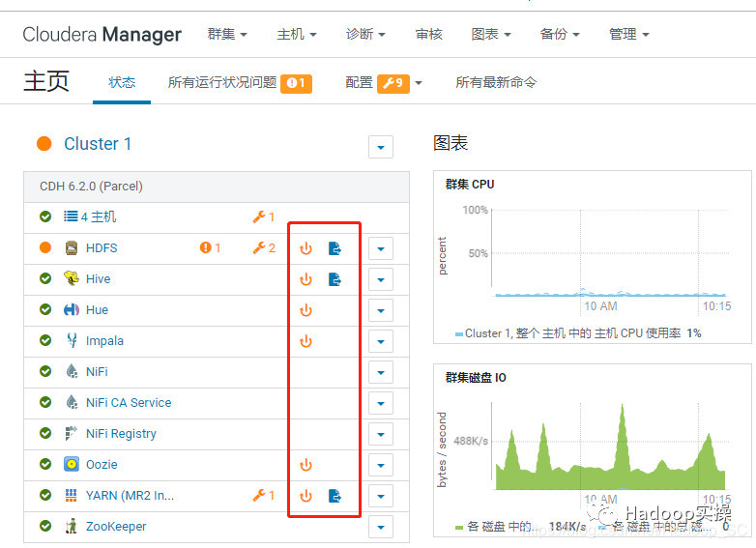
Task: Click the Hive bee service icon
Action: coord(72,278)
